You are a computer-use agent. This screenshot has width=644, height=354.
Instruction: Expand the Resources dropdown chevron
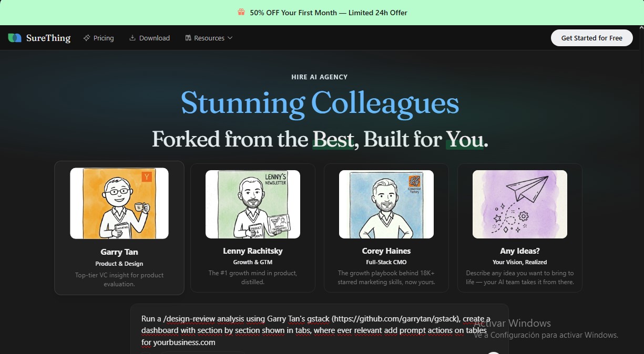[230, 38]
